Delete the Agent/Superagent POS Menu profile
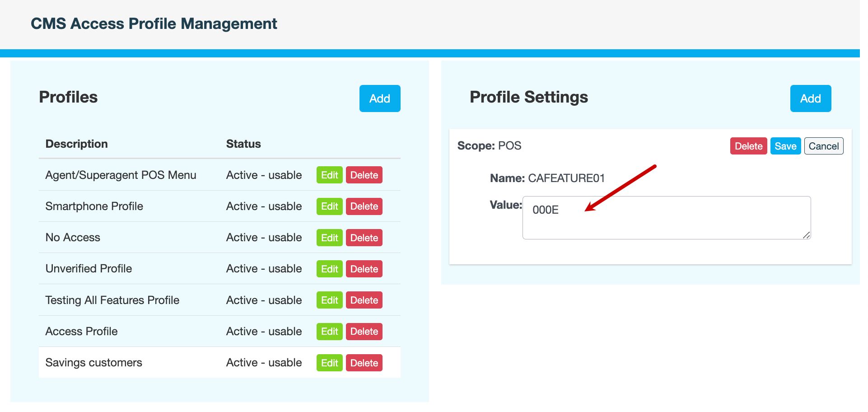868x412 pixels. [x=364, y=175]
